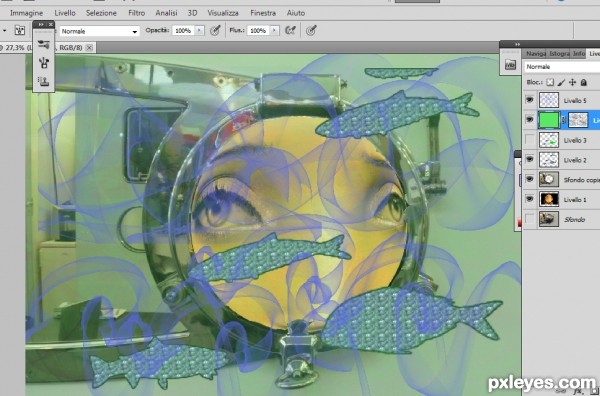Click the Opacità 100% value field
This screenshot has height=396, width=600.
pyautogui.click(x=183, y=31)
